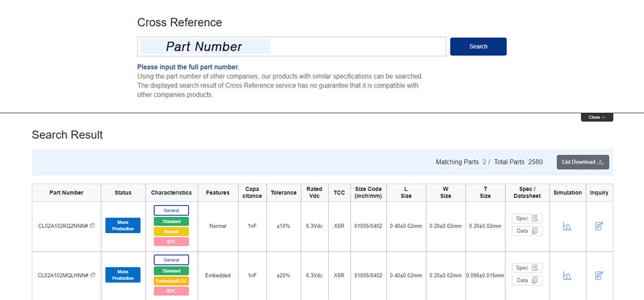
Task: Click the ±10% tolerance cell
Action: (x=284, y=226)
